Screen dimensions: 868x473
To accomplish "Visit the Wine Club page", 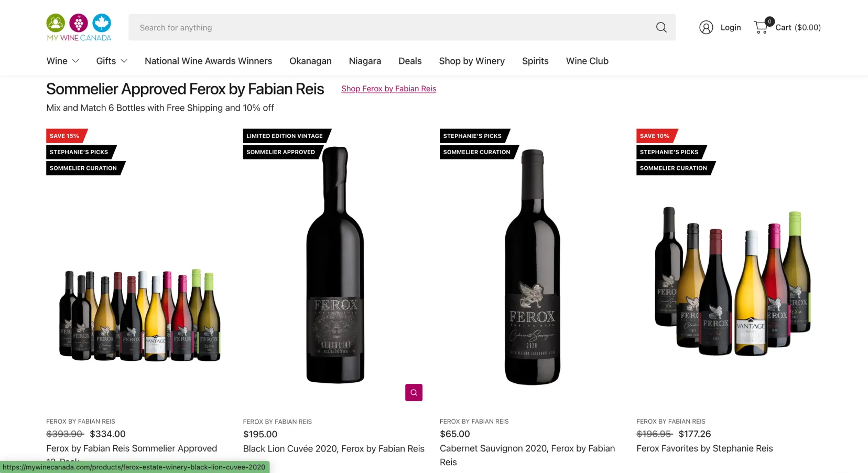I will pyautogui.click(x=587, y=61).
